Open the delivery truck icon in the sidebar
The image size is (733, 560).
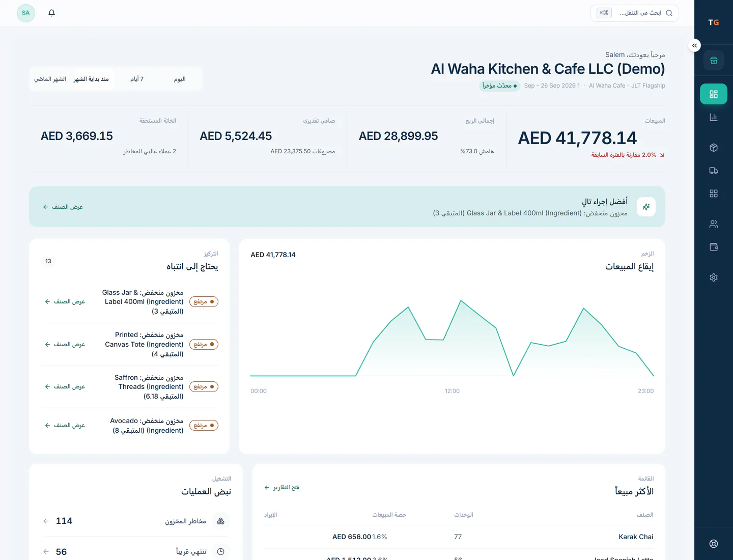[714, 171]
